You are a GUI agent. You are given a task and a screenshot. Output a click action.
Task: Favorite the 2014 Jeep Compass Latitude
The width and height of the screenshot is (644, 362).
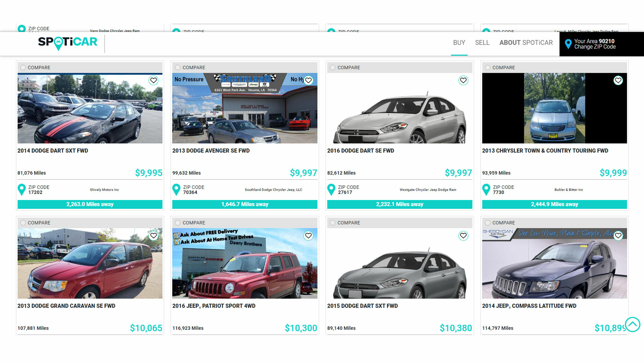[x=618, y=236]
